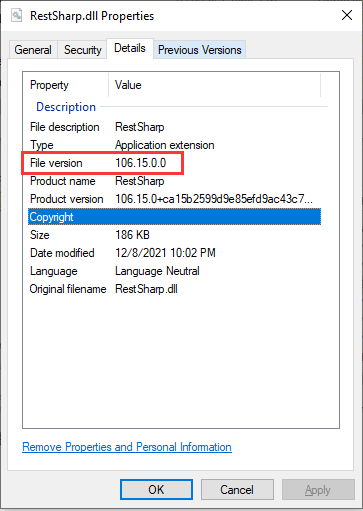
Task: Select the Product name property label
Action: pos(63,181)
